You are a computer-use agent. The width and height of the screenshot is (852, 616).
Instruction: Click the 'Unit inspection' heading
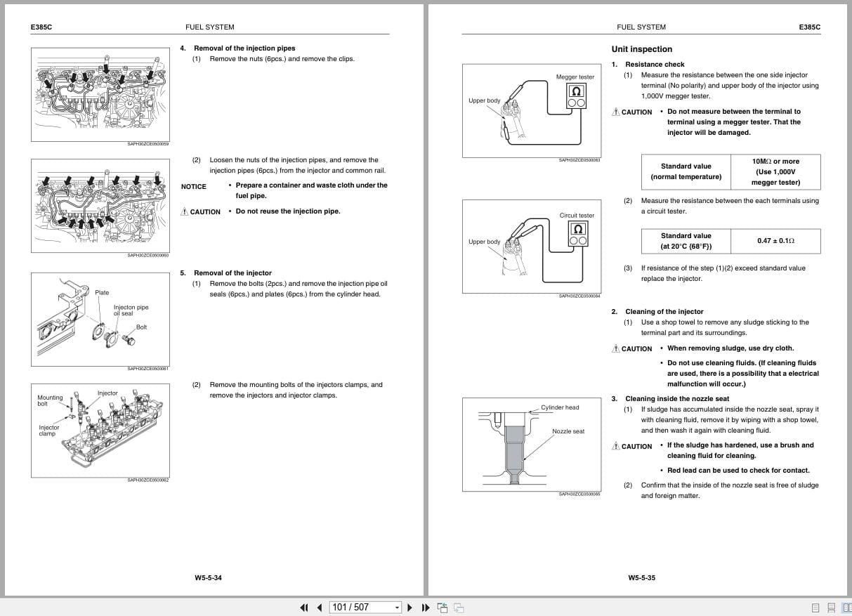(x=641, y=49)
